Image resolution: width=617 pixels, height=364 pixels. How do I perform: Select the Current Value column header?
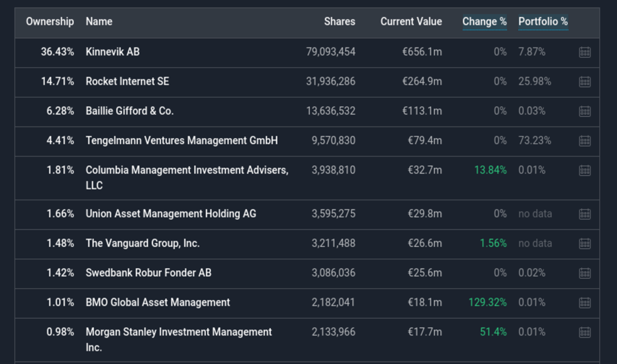click(x=411, y=22)
